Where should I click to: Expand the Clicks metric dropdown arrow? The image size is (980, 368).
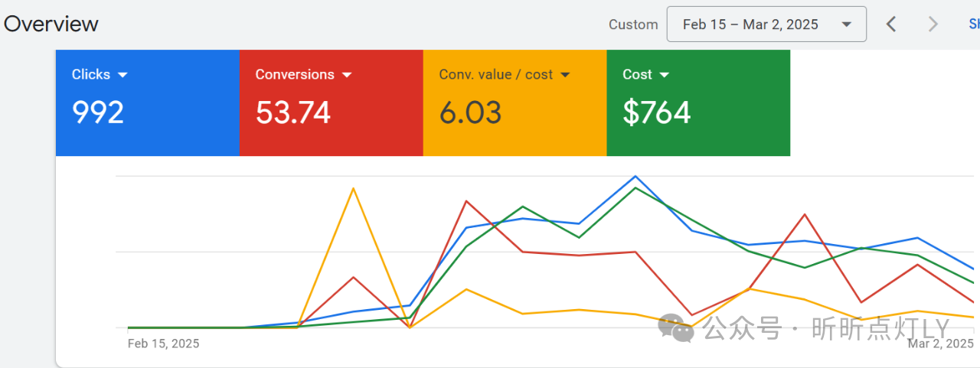coord(122,75)
